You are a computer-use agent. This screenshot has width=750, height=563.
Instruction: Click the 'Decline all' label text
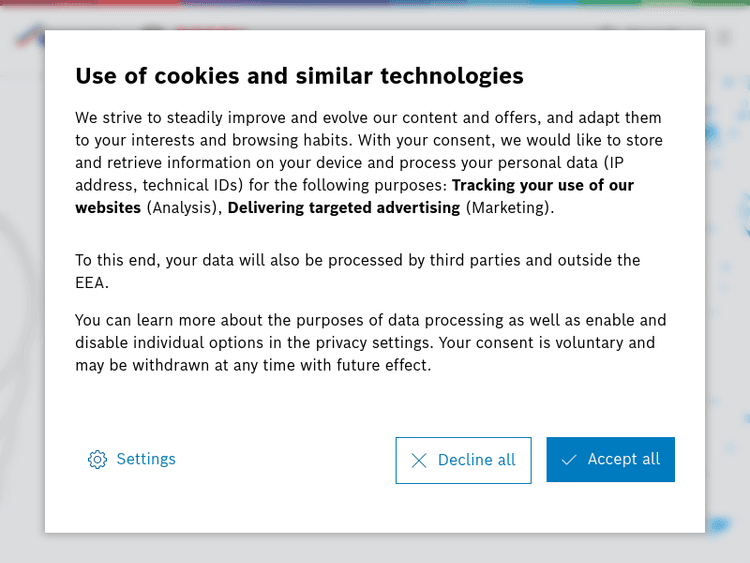(x=477, y=460)
